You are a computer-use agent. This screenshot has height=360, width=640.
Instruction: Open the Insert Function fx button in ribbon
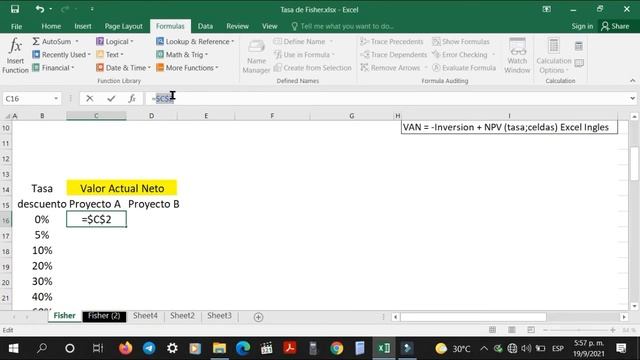coord(15,56)
